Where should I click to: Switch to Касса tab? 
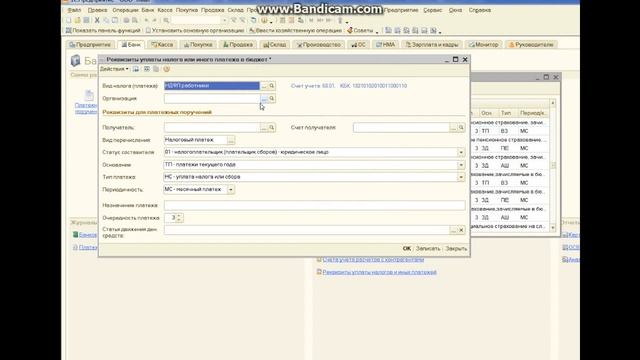(162, 45)
